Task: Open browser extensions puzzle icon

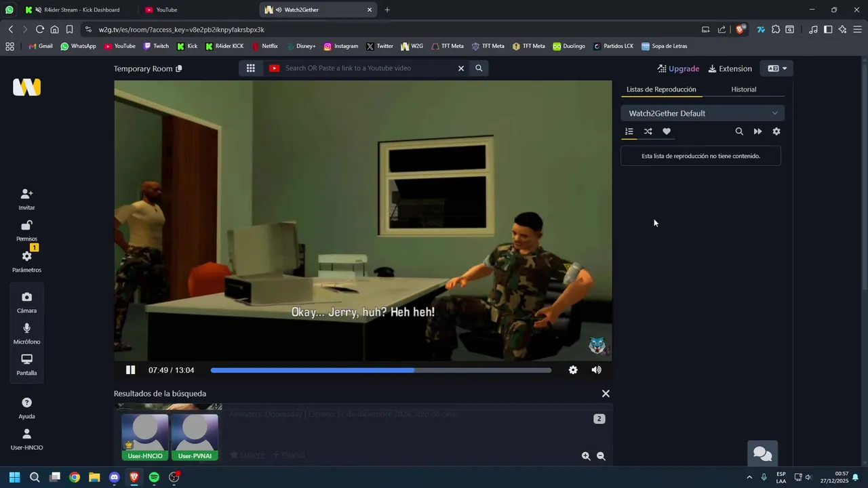Action: (776, 29)
